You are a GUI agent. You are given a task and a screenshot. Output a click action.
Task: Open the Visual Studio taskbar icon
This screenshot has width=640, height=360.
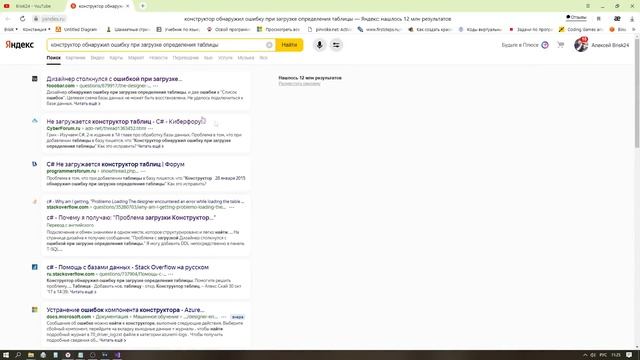point(118,355)
